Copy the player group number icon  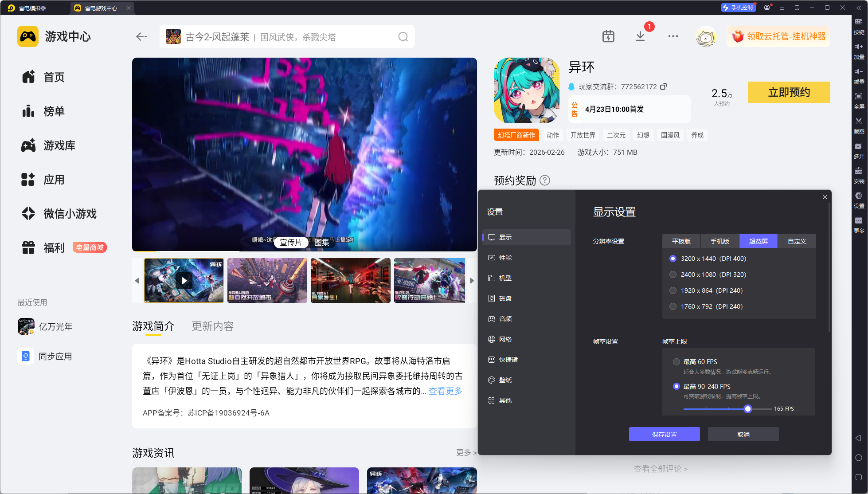click(x=663, y=86)
